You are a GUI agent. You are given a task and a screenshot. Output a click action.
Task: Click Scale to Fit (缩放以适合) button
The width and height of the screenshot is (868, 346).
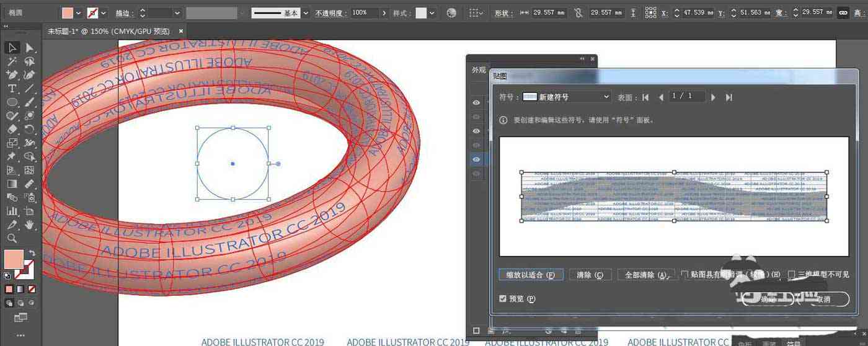click(x=531, y=275)
